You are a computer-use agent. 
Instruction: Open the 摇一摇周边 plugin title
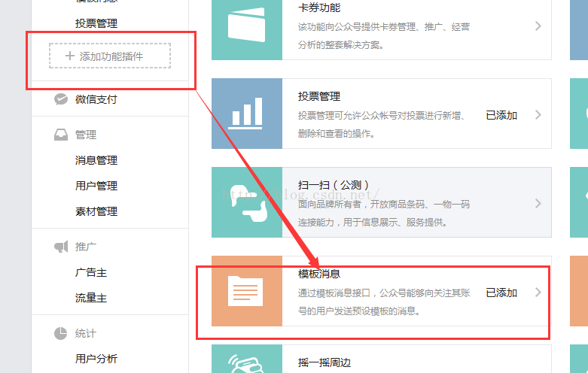pos(324,362)
